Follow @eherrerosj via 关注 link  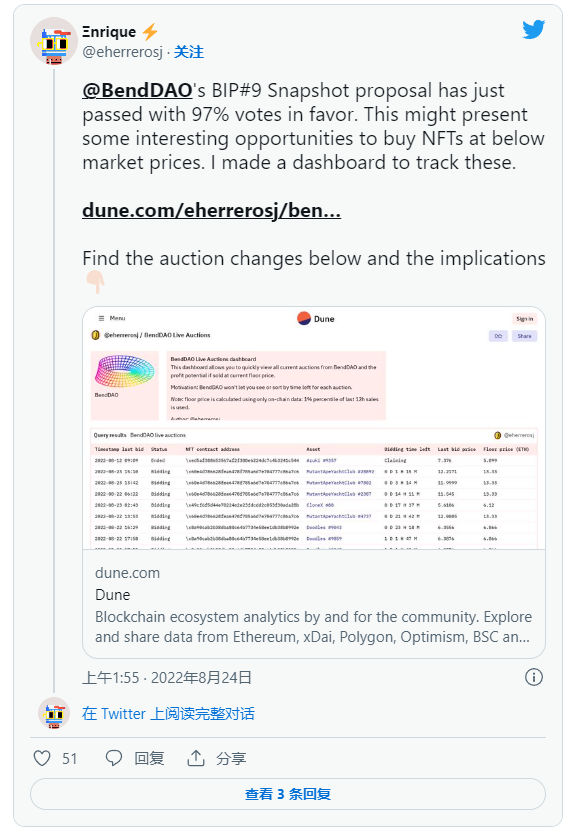click(x=189, y=52)
